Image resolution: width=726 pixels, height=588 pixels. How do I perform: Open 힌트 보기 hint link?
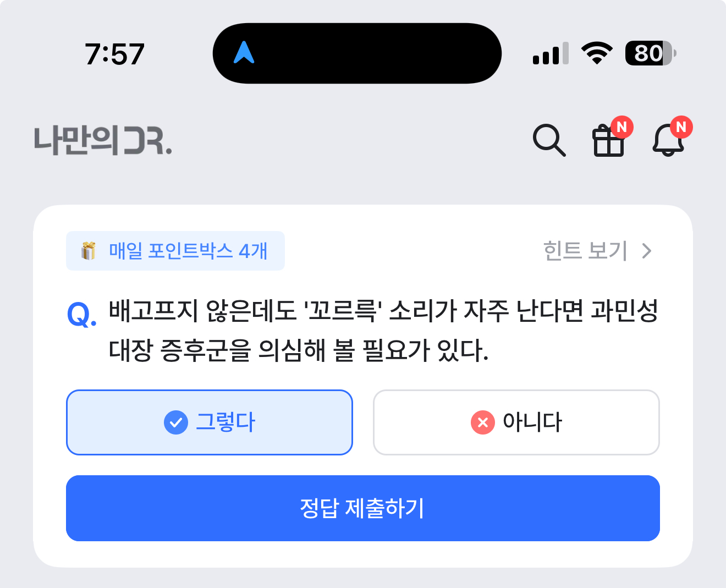pyautogui.click(x=585, y=251)
